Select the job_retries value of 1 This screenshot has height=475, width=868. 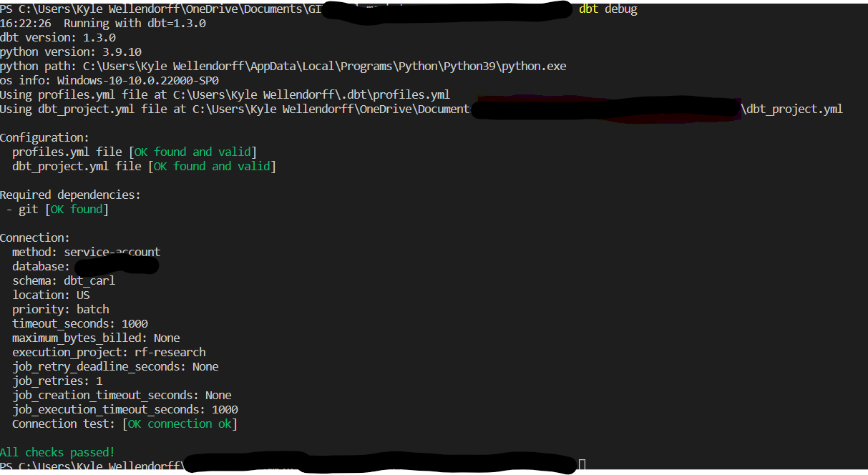[99, 380]
